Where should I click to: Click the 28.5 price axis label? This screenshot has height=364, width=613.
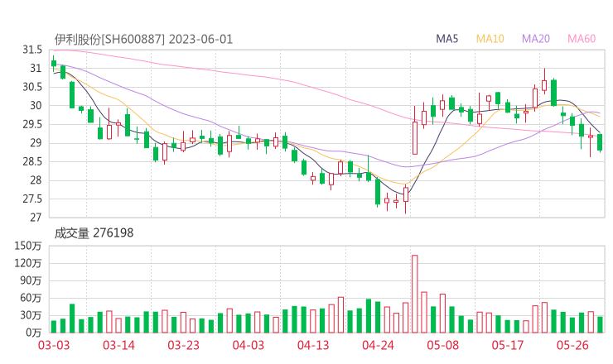pyautogui.click(x=32, y=161)
